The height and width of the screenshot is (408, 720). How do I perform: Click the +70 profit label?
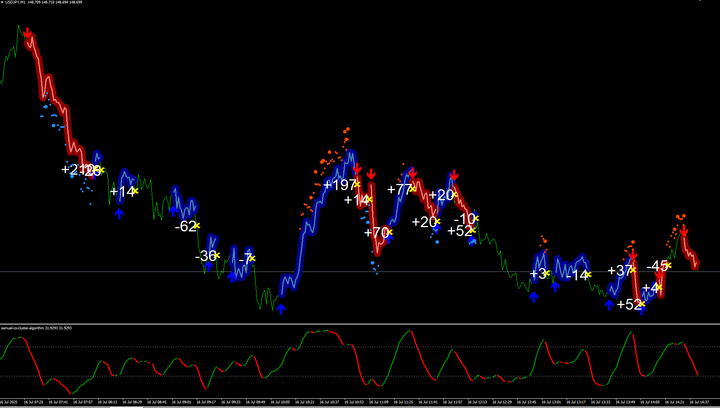pyautogui.click(x=376, y=233)
